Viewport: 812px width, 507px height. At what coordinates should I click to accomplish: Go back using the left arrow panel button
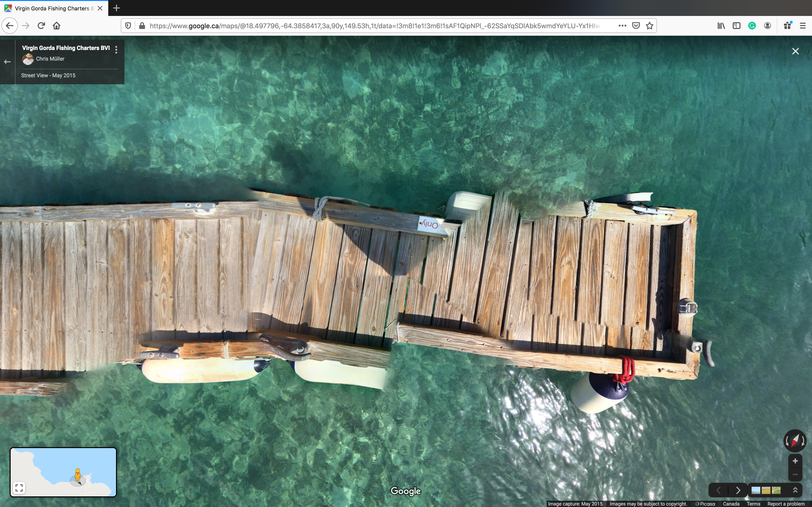click(x=7, y=62)
